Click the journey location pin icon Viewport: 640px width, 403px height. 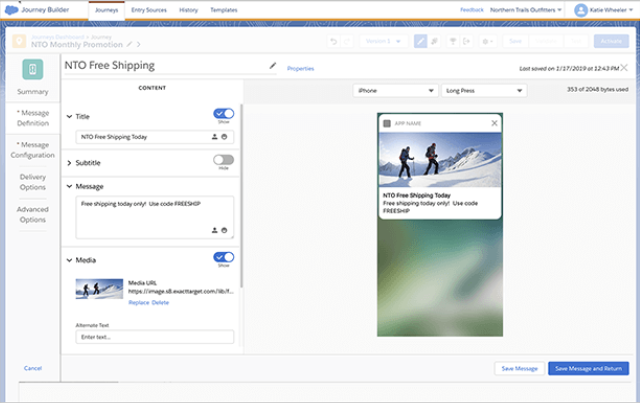click(19, 41)
